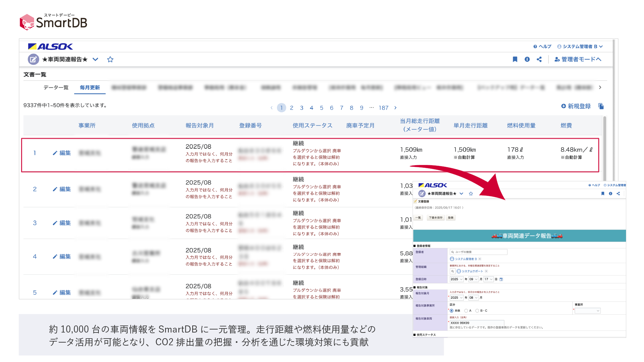This screenshot has width=644, height=362.
Task: Open the 事業所 dropdown in the form
Action: [x=588, y=311]
